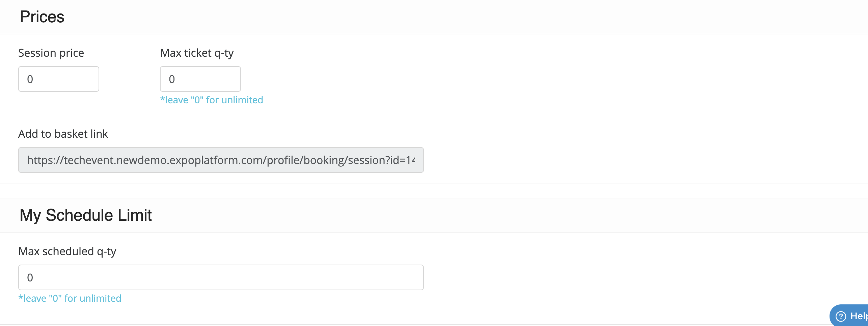Click the techevent.newdemo domain text in the URL
Screen dimensions: 868x326
pos(115,160)
